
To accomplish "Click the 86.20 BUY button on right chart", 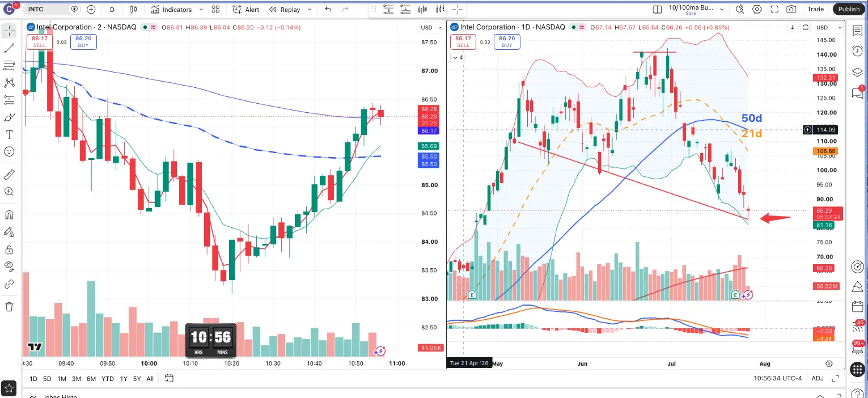I will click(x=507, y=42).
